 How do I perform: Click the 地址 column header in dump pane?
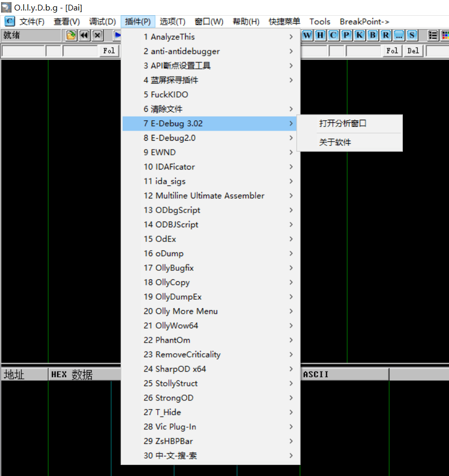[25, 375]
